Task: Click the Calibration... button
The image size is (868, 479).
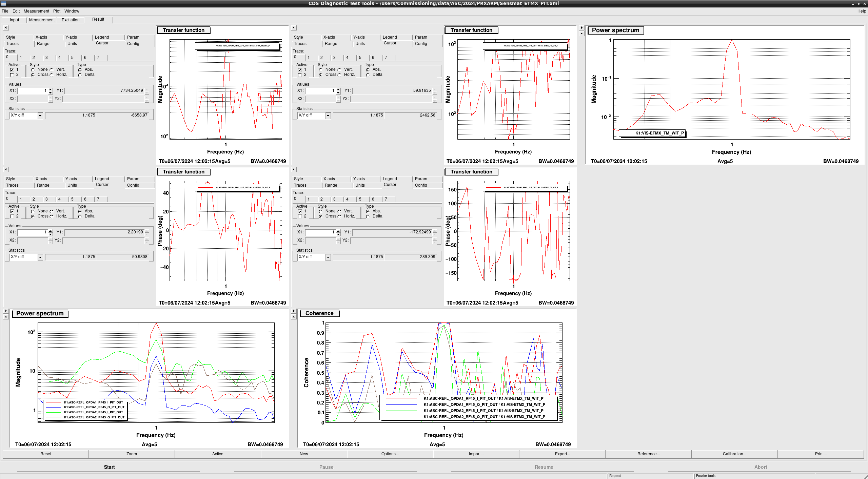Action: pos(734,454)
